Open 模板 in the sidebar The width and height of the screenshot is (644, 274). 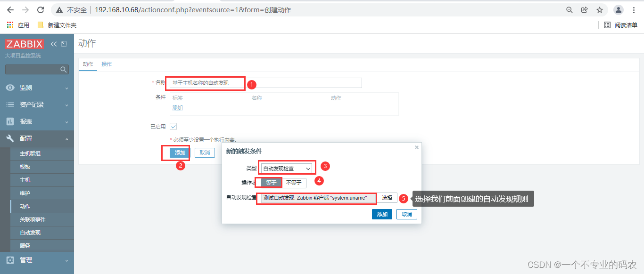tap(42, 167)
